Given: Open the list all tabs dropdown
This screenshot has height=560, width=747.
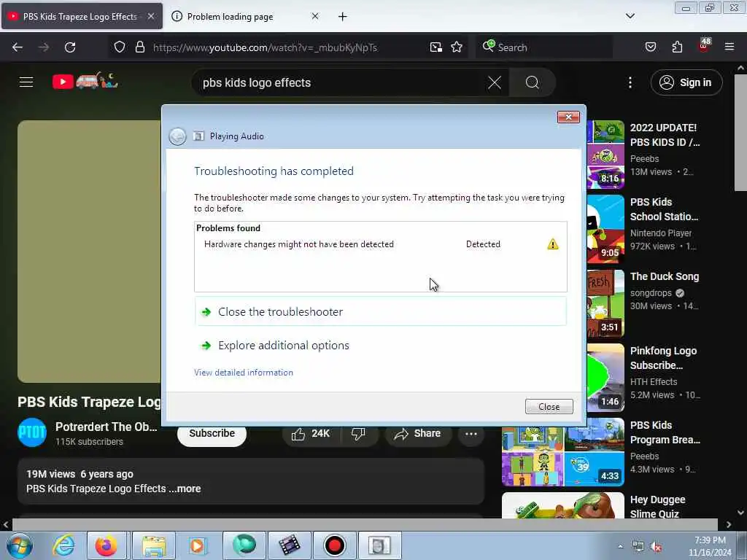Looking at the screenshot, I should [630, 16].
